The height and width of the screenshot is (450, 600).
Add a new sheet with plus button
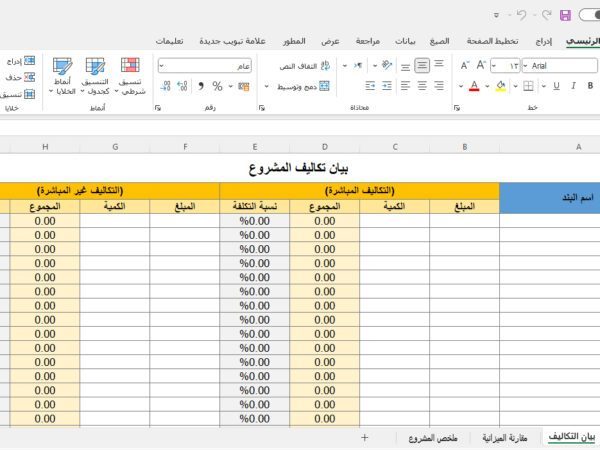[365, 437]
